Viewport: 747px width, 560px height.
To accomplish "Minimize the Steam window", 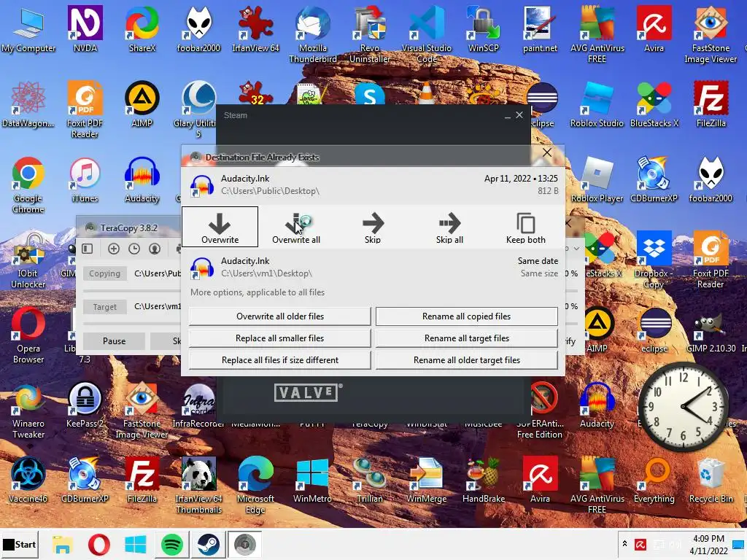I will [x=508, y=116].
